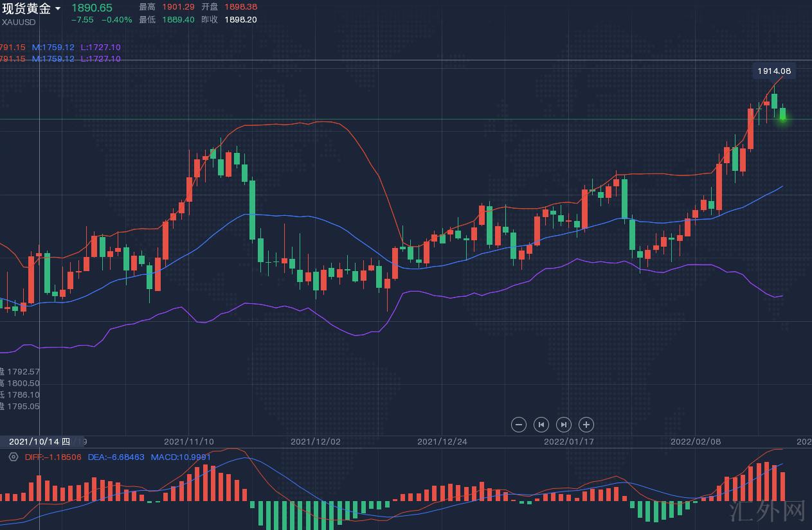
Task: Jump to the latest candles (skip-forward icon)
Action: (x=563, y=425)
